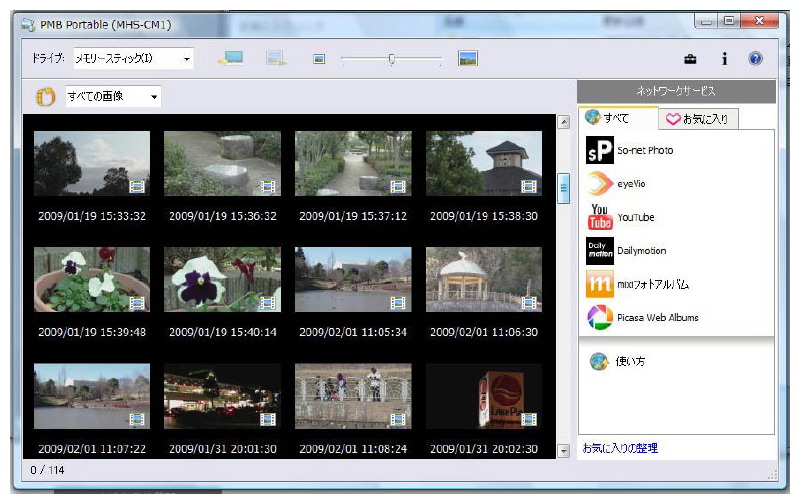
Task: Click the mixi photo album icon
Action: click(x=600, y=284)
